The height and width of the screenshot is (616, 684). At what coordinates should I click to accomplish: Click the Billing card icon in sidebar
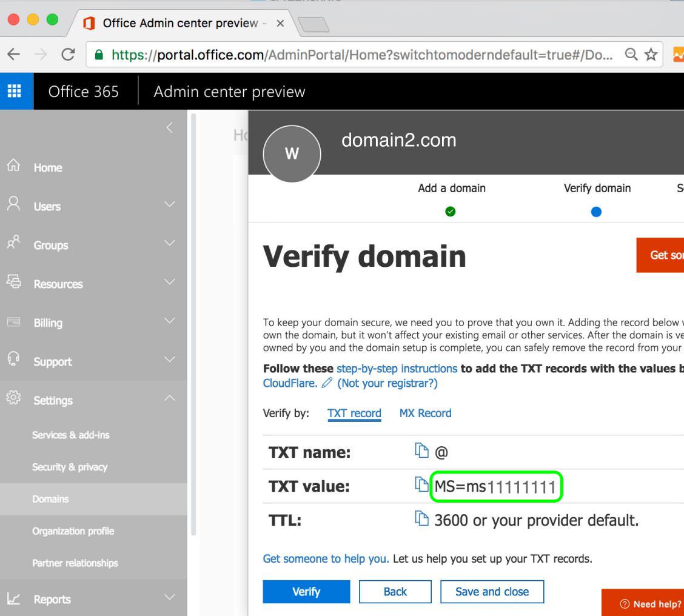click(x=13, y=322)
